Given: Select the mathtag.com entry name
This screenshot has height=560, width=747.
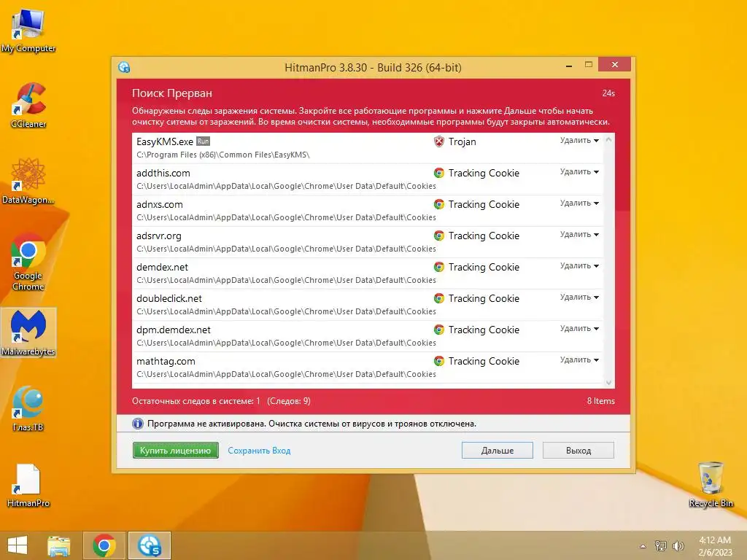Looking at the screenshot, I should coord(166,362).
